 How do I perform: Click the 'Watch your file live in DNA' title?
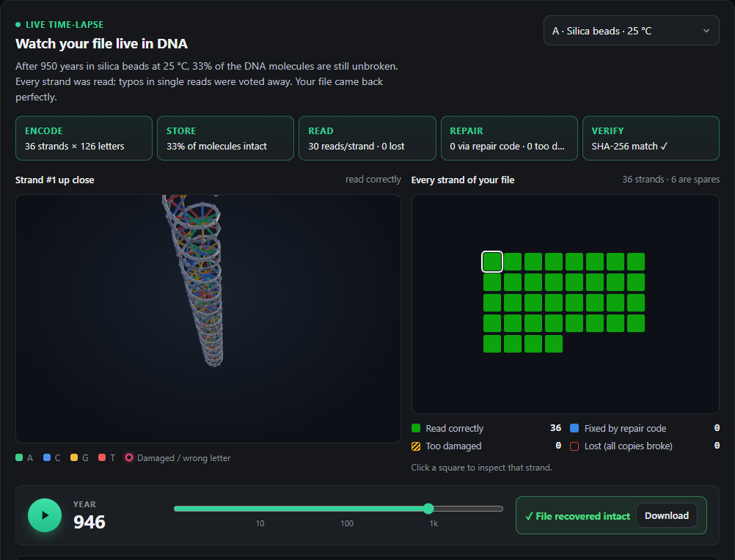(101, 43)
